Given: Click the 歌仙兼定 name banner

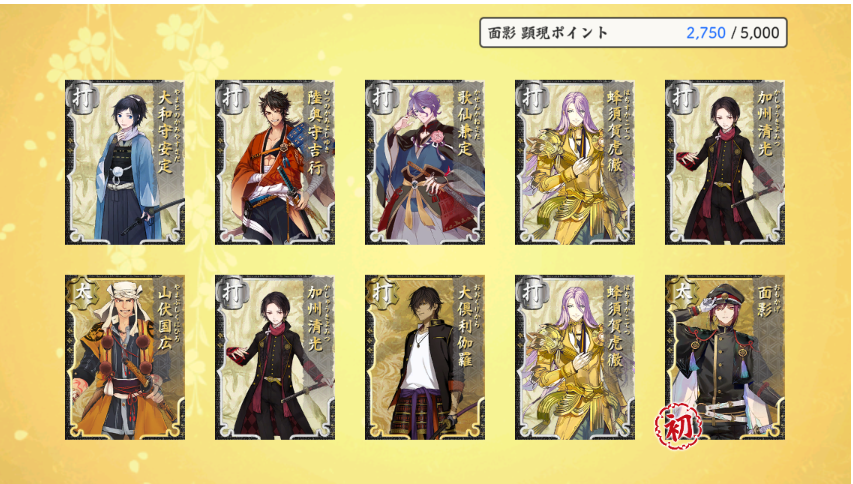Looking at the screenshot, I should (466, 125).
